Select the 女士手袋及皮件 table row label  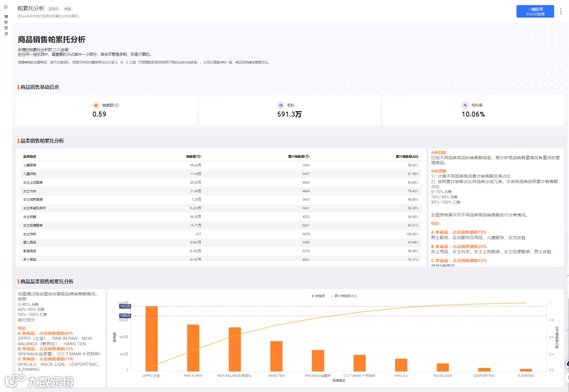click(x=34, y=208)
